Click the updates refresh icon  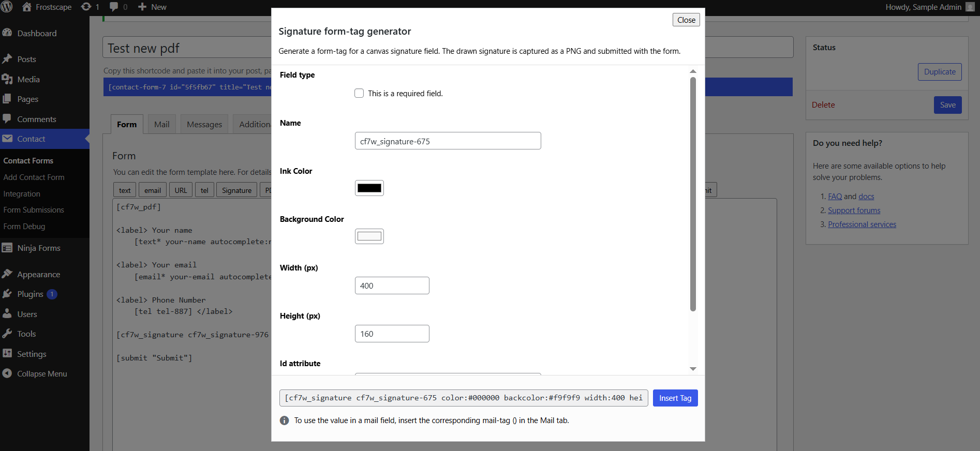coord(86,7)
